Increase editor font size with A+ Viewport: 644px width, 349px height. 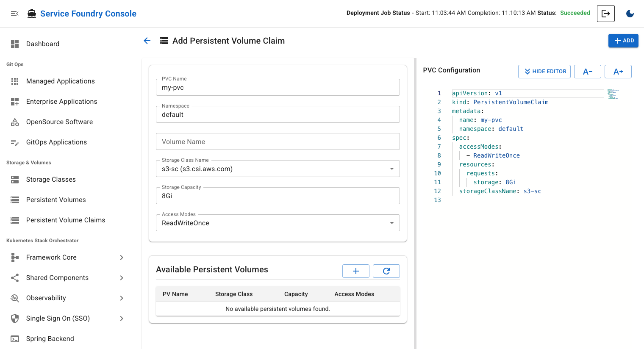[x=618, y=71]
